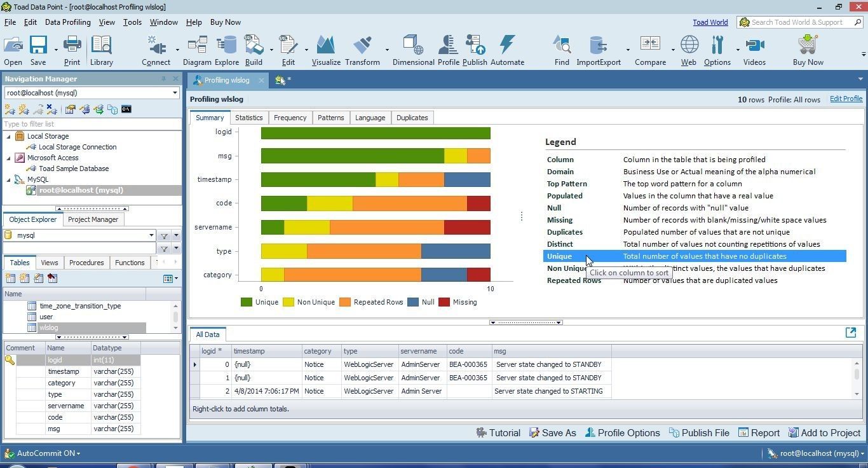Open the mysql database dropdown
868x468 pixels.
[x=151, y=235]
